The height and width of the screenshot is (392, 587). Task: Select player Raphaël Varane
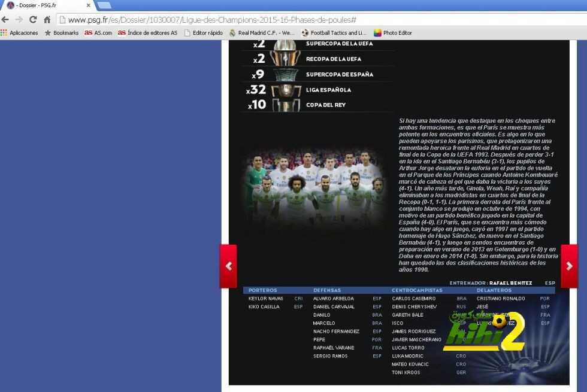point(334,348)
